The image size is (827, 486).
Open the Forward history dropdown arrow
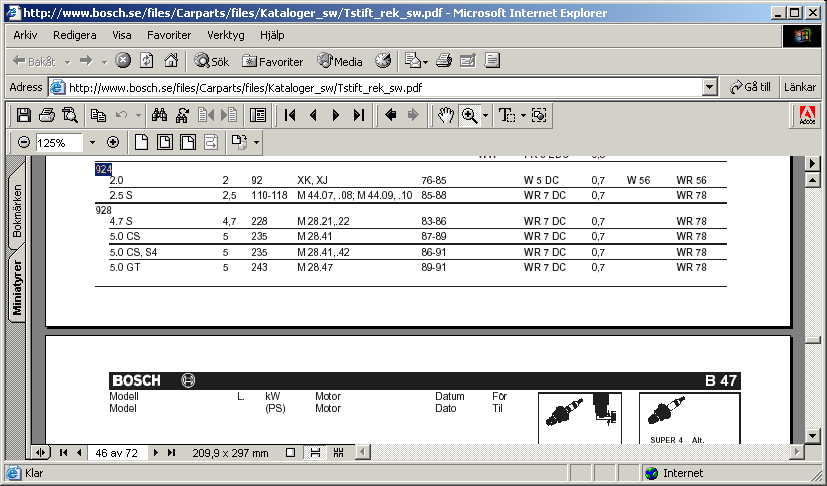click(x=104, y=62)
